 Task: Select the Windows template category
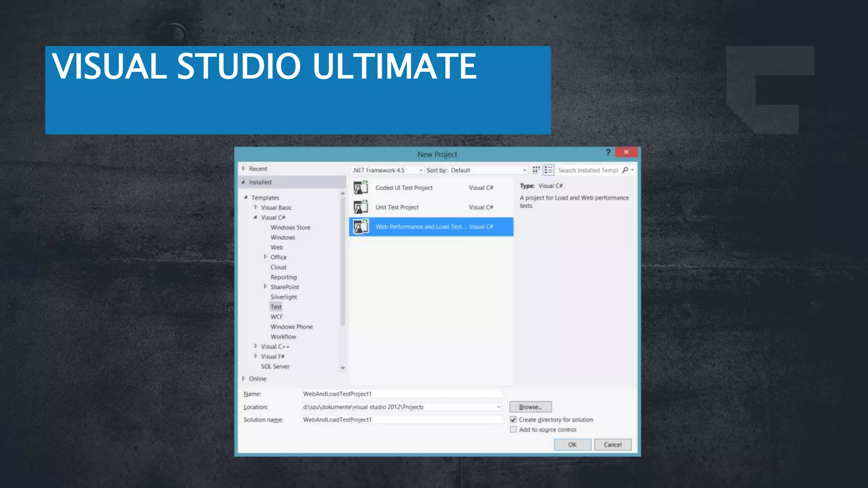[x=283, y=237]
